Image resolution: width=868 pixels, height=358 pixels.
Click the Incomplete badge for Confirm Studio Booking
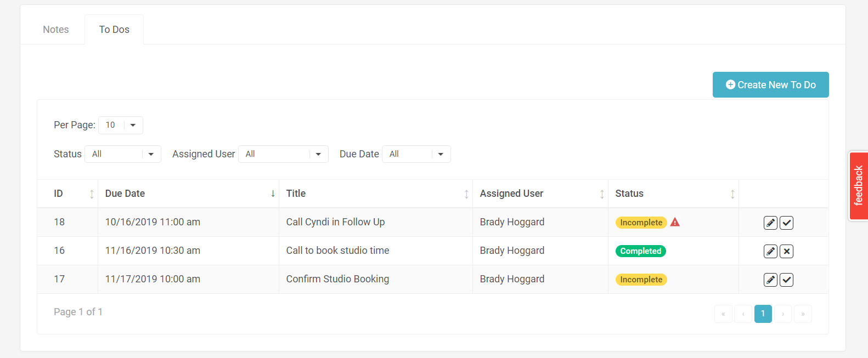641,280
